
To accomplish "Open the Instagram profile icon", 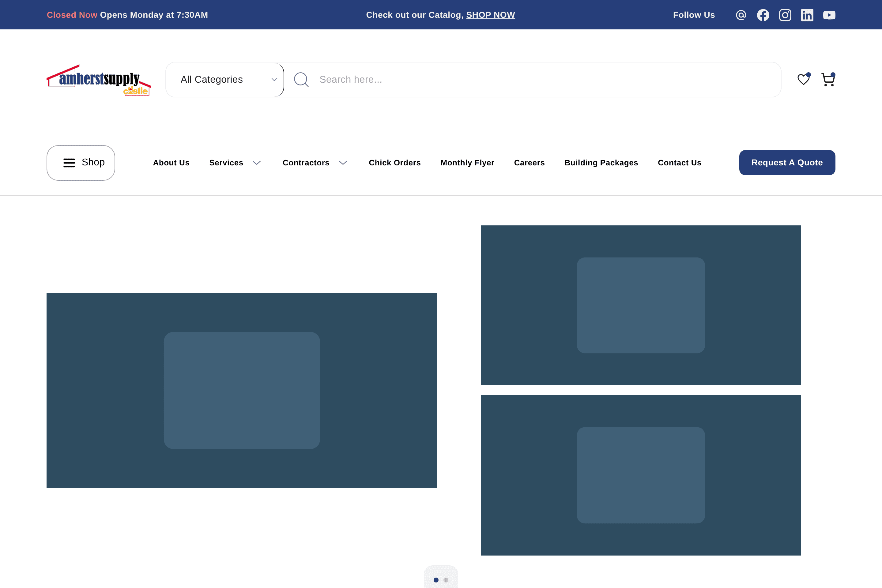I will [x=785, y=15].
